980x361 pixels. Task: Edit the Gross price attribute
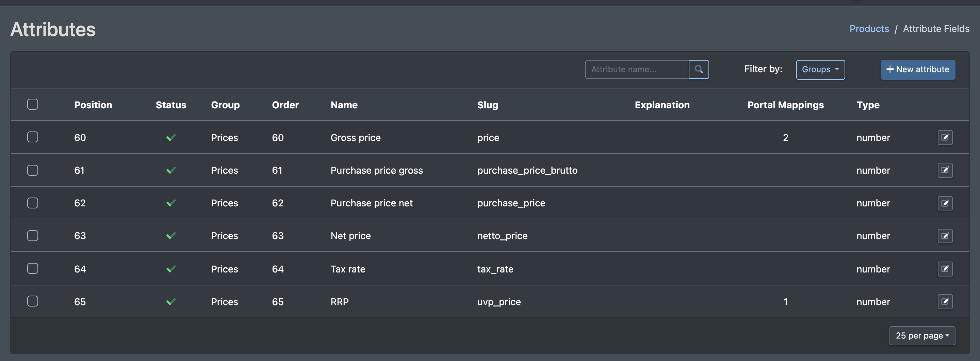point(945,138)
